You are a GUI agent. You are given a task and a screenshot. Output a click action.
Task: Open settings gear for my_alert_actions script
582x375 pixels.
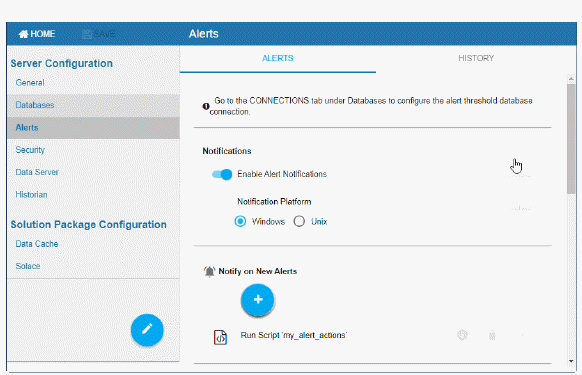coord(462,335)
